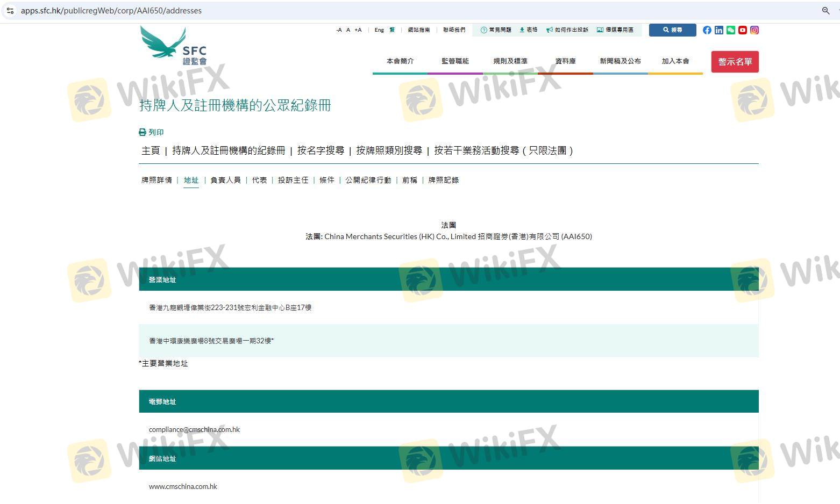The image size is (840, 504).
Task: Increase font size with +A
Action: click(358, 30)
